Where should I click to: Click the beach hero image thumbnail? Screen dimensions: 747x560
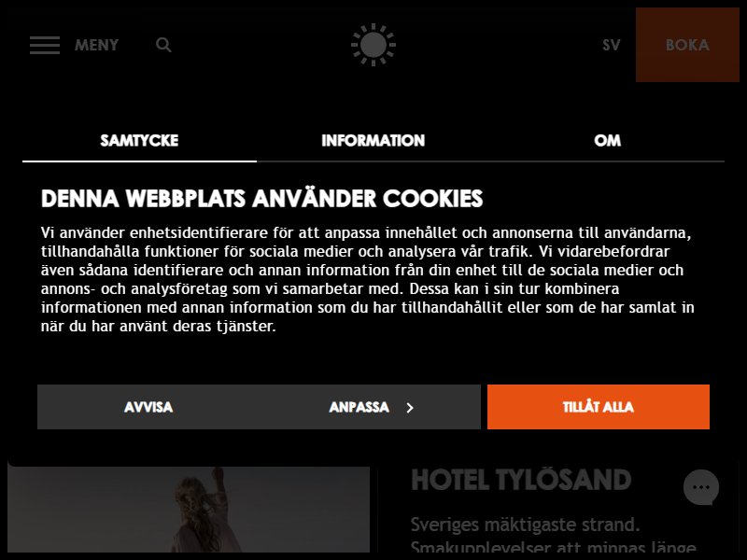click(x=189, y=509)
